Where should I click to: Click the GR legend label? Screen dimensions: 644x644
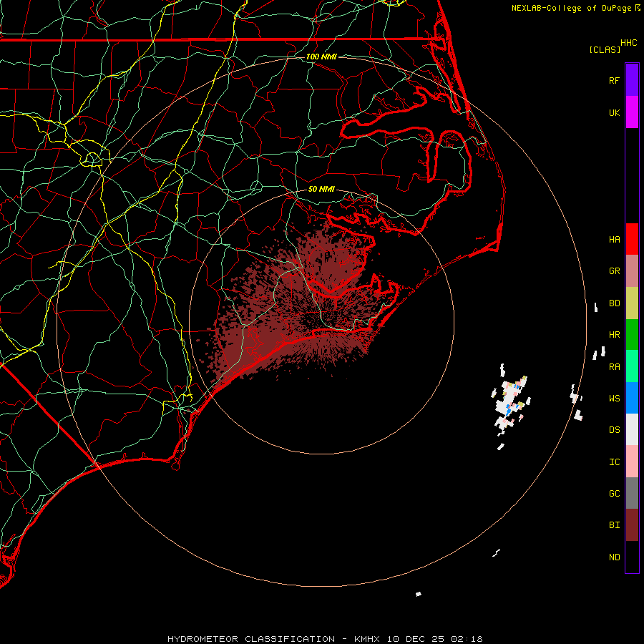click(x=614, y=271)
